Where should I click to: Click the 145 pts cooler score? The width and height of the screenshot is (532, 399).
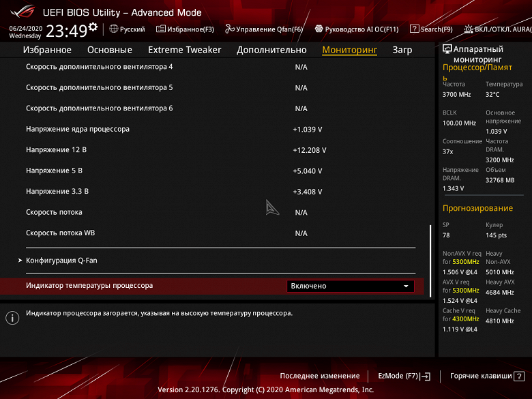(496, 235)
